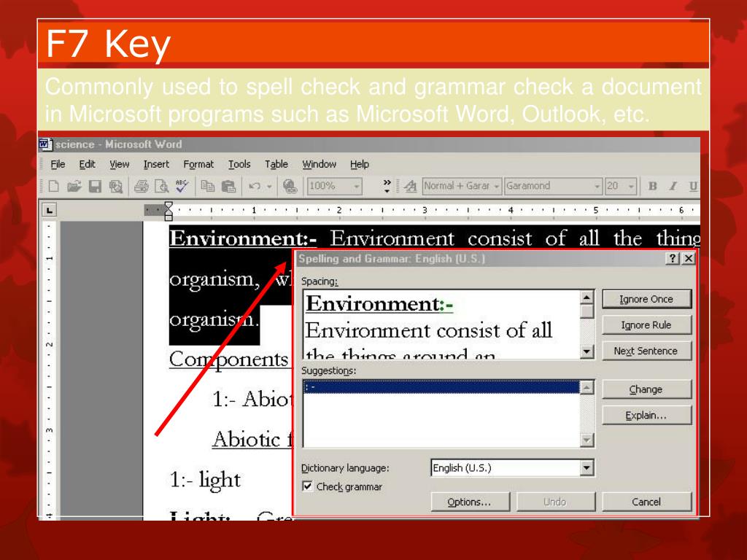The width and height of the screenshot is (747, 560).
Task: Open the font size 20 dropdown
Action: 631,186
